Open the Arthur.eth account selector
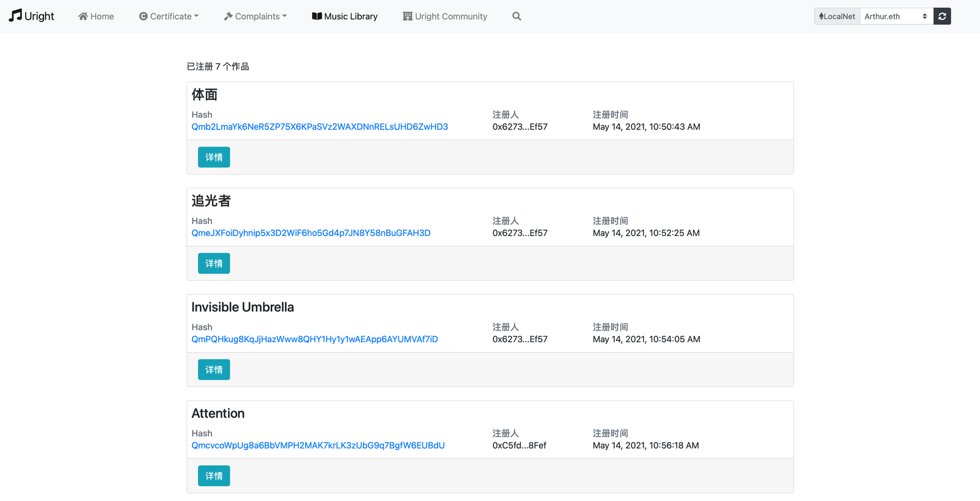This screenshot has height=501, width=980. pyautogui.click(x=897, y=17)
